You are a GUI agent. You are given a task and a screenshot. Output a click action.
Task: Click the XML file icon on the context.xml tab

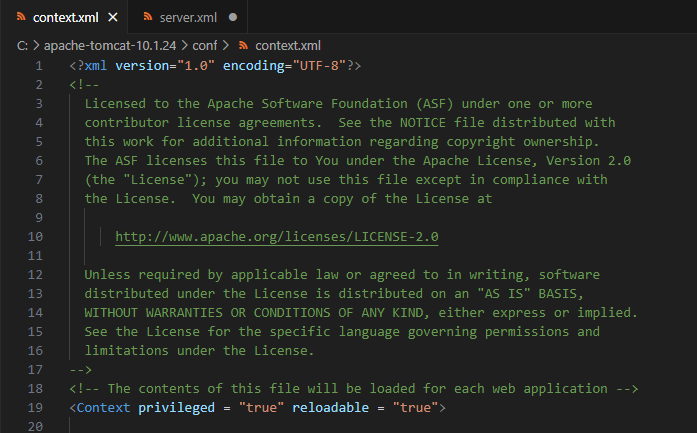pyautogui.click(x=21, y=17)
